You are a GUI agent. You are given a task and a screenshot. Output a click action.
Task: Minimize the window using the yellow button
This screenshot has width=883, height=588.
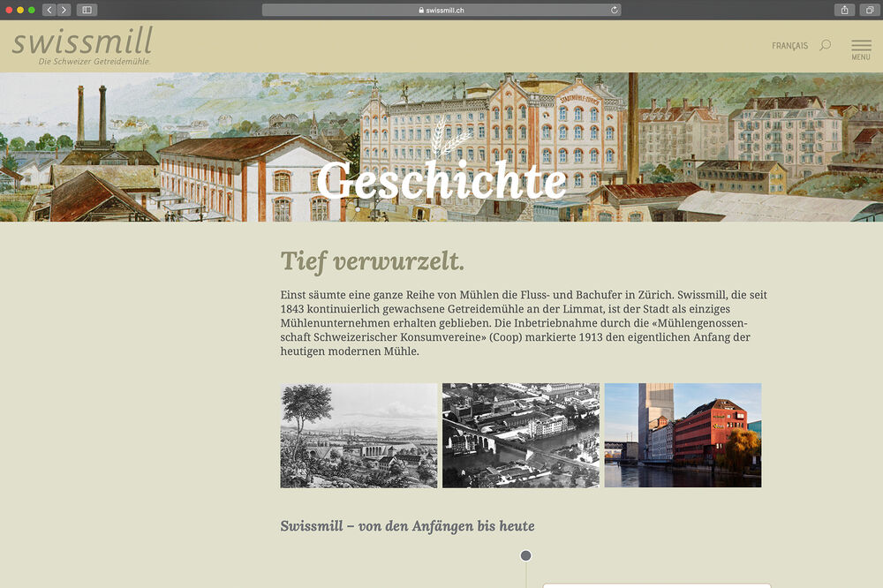point(20,10)
